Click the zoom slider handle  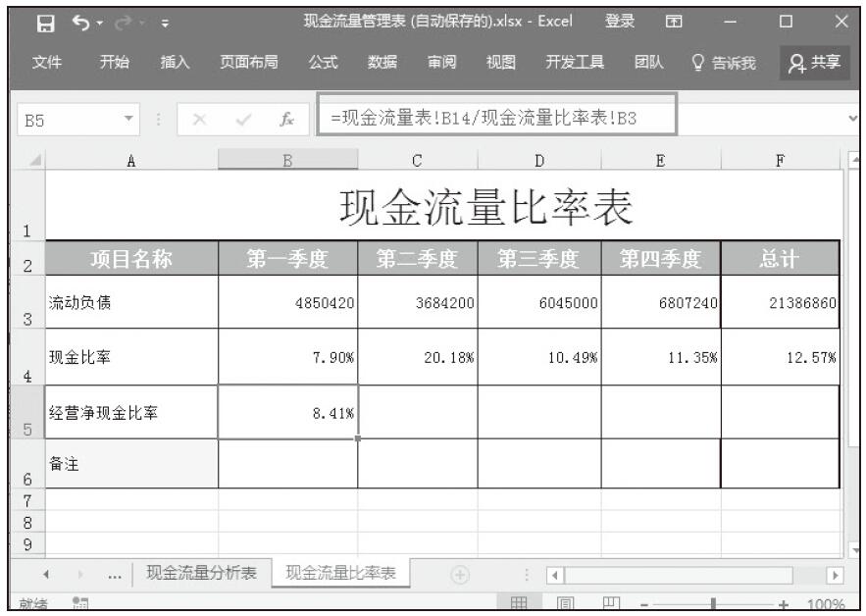pos(714,605)
